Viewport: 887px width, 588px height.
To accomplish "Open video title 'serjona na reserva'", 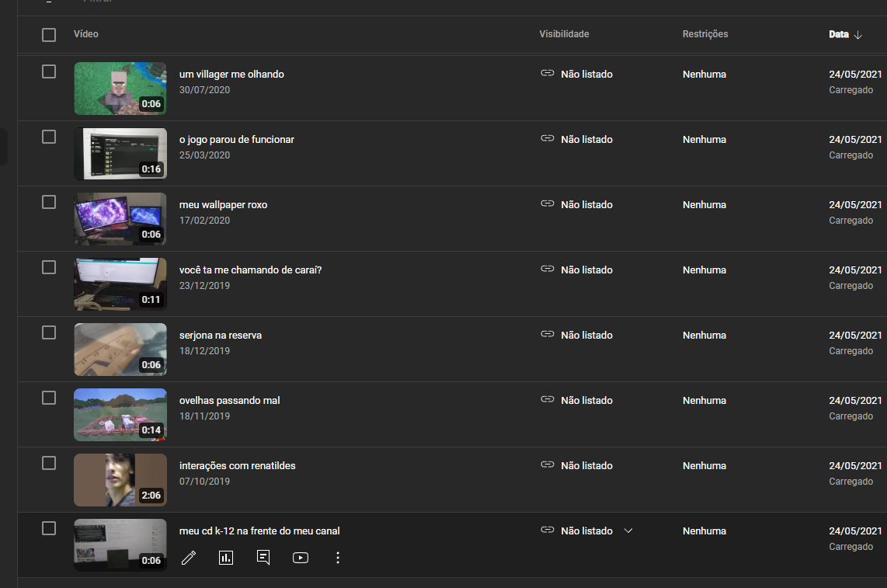I will [x=220, y=335].
